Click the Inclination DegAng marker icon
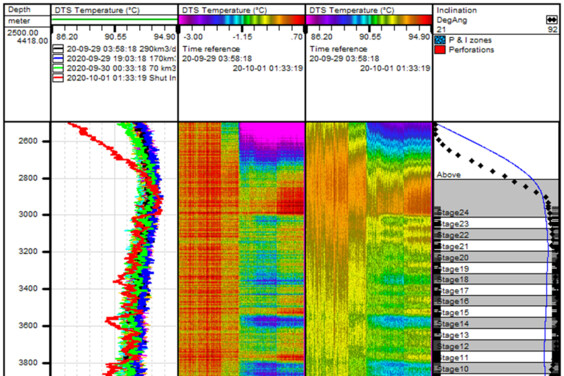Viewport: 564px width, 376px height. tap(551, 20)
